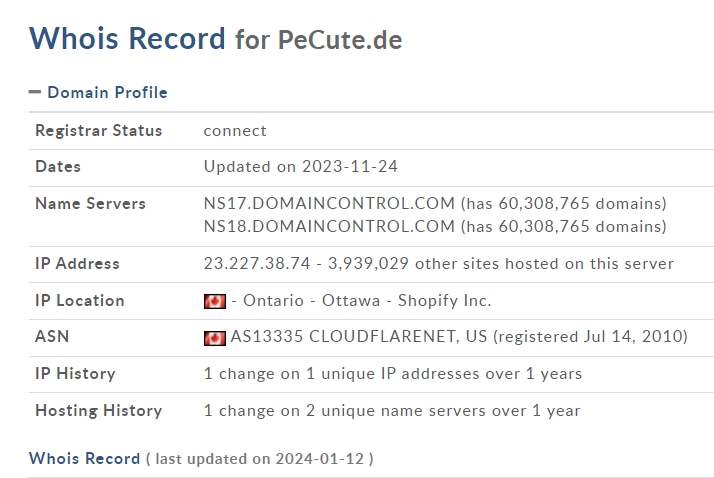Click Canada flag icon in IP Location row
The width and height of the screenshot is (714, 478).
(x=214, y=301)
